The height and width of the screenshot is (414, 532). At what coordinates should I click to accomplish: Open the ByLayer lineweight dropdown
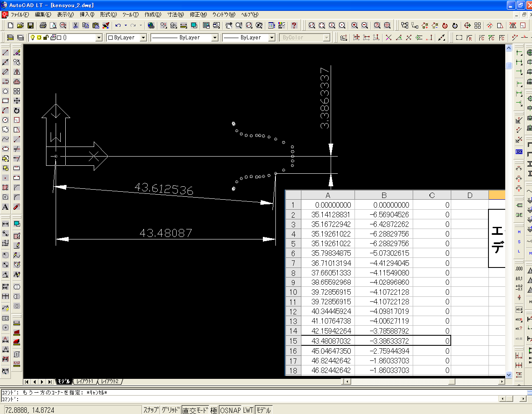(271, 38)
